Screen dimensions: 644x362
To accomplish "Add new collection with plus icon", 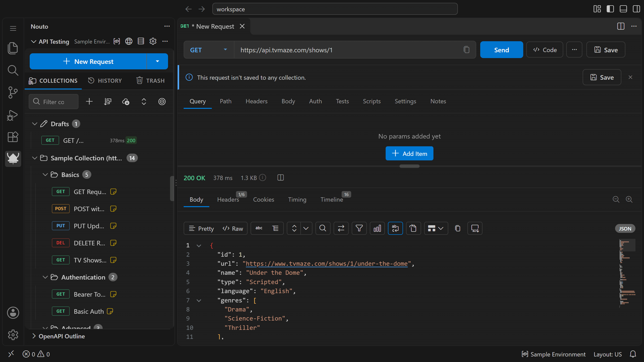I will (89, 102).
